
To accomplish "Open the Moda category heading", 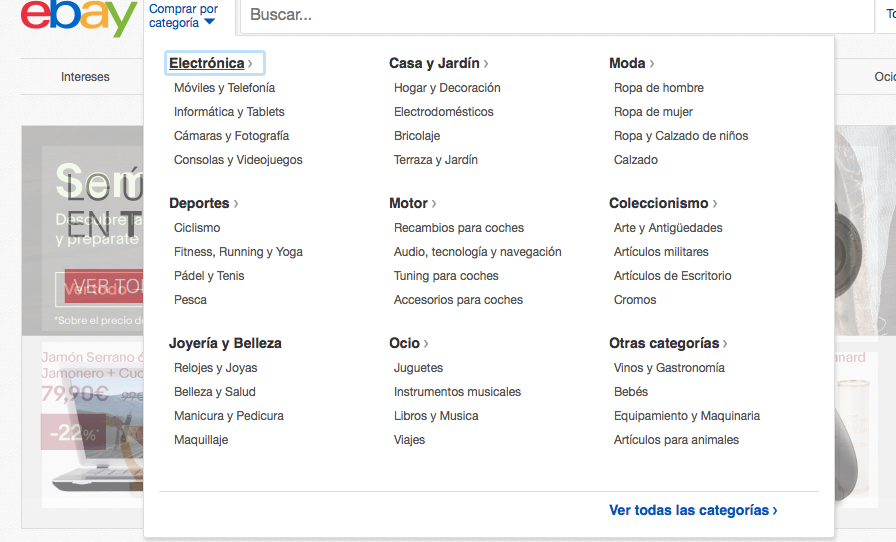I will pyautogui.click(x=632, y=63).
